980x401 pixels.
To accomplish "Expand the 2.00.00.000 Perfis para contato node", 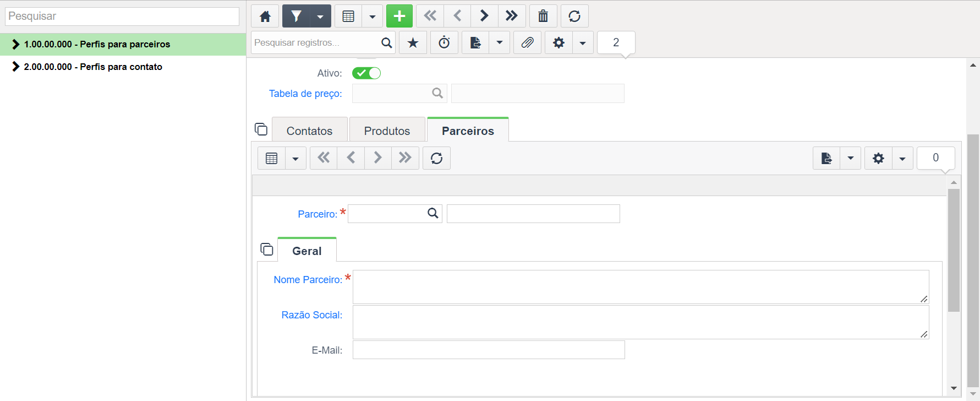I will [15, 67].
